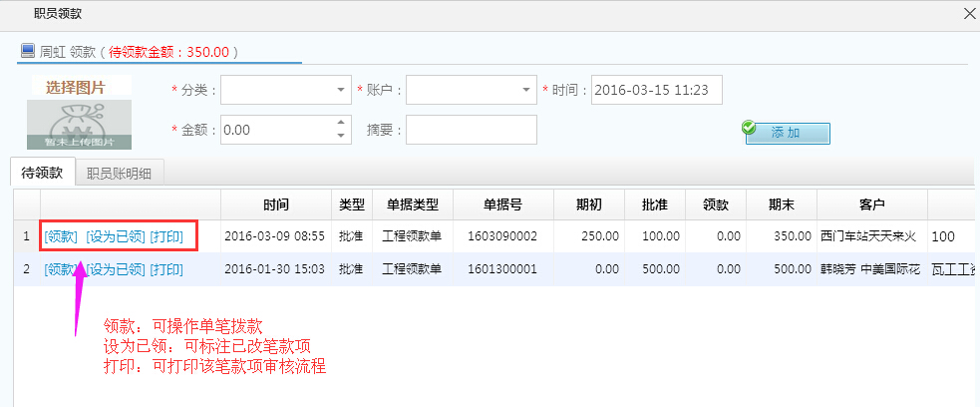Viewport: 980px width, 407px height.
Task: Click the computer icon beside 周虹 领款
Action: tap(28, 50)
